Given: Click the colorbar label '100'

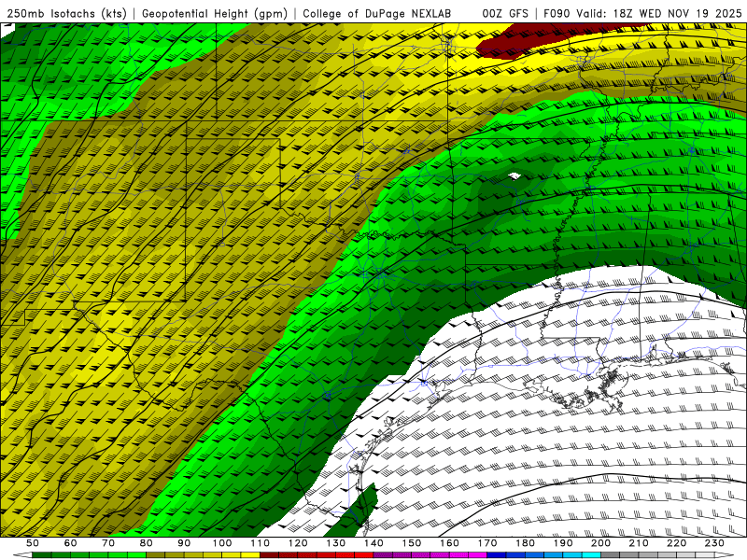Looking at the screenshot, I should tap(222, 543).
